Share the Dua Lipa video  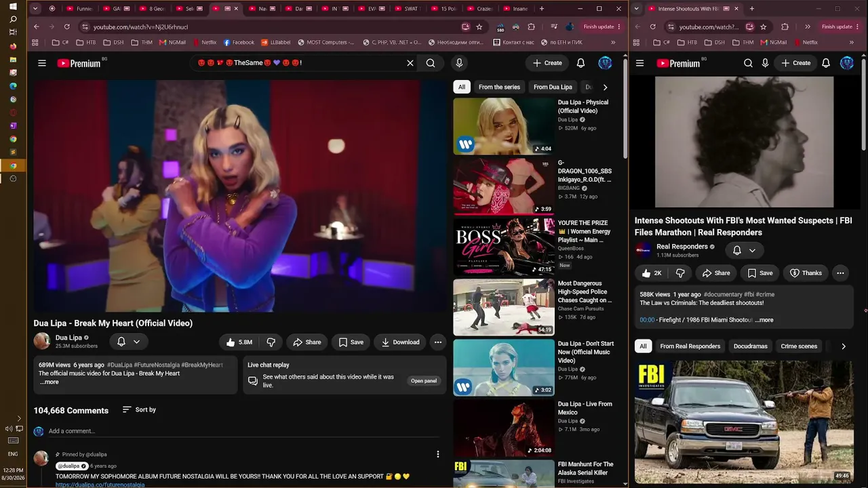coord(307,342)
